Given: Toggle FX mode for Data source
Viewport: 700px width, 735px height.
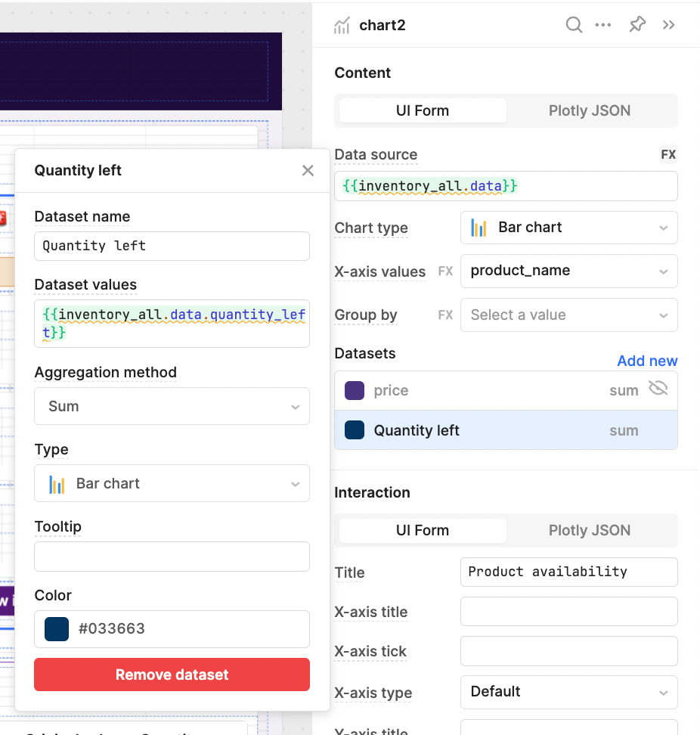Looking at the screenshot, I should tap(668, 155).
